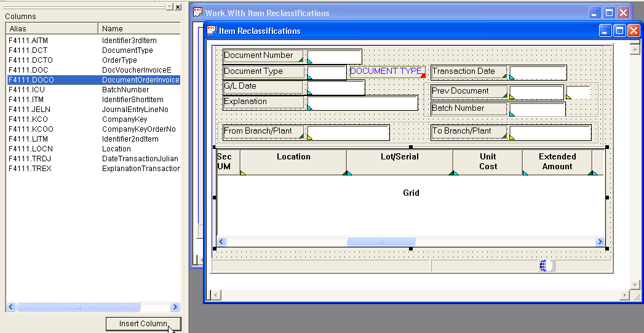
Task: Click the Grid scroll-right arrow
Action: tap(600, 242)
